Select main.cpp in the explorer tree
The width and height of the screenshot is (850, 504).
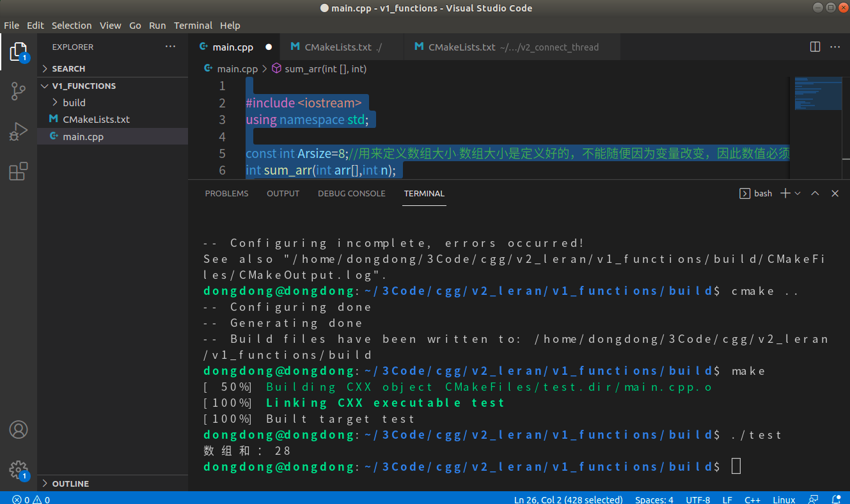point(113,136)
